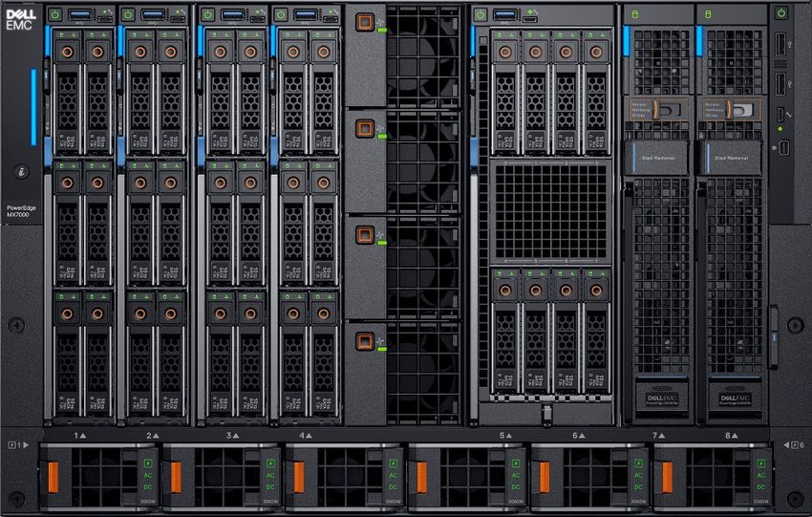Toggle the power button on slot 4 sled

coord(281,14)
